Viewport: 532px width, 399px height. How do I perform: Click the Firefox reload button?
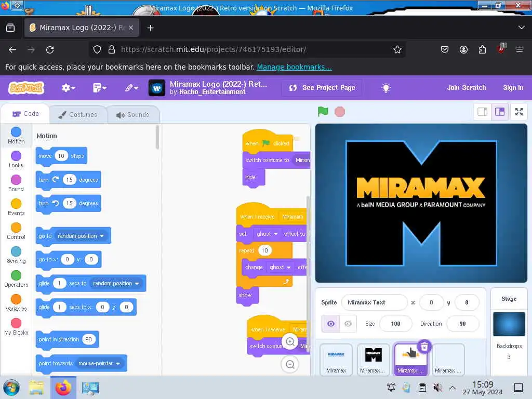pyautogui.click(x=50, y=50)
